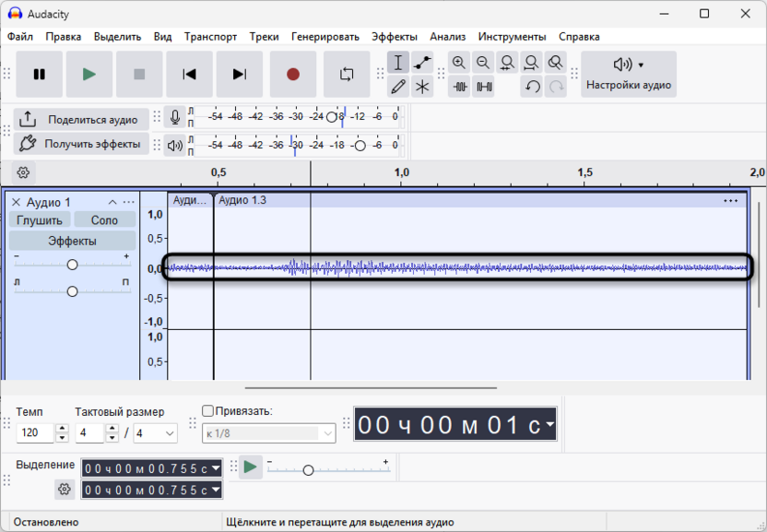Click the Record button
This screenshot has width=767, height=532.
(293, 75)
